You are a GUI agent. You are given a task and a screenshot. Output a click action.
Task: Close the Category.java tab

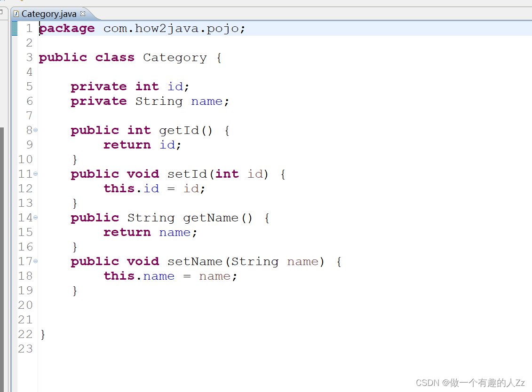(83, 14)
